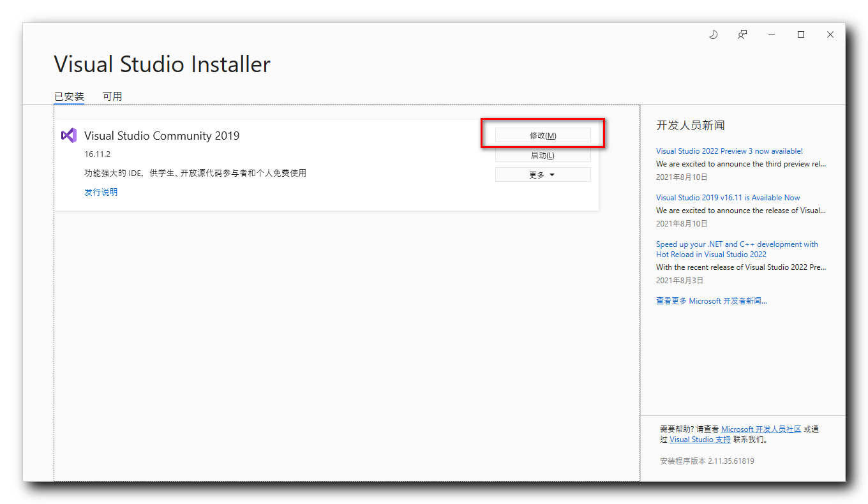
Task: Toggle dark theme moon icon
Action: (x=714, y=34)
